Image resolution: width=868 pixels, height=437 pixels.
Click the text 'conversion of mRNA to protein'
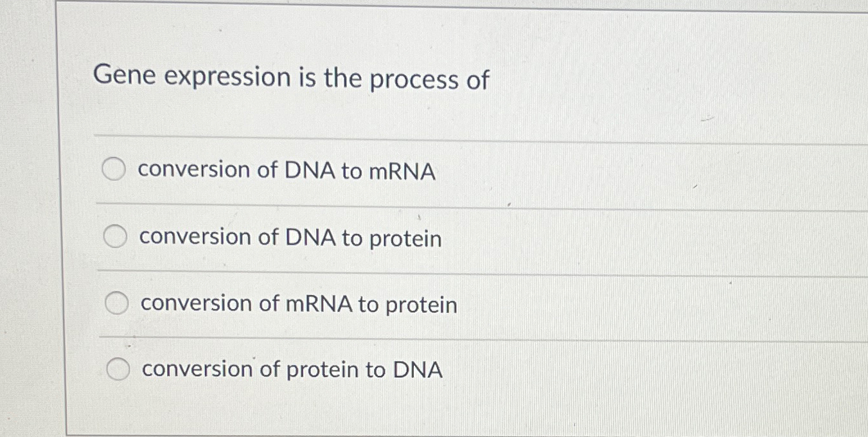tap(299, 305)
